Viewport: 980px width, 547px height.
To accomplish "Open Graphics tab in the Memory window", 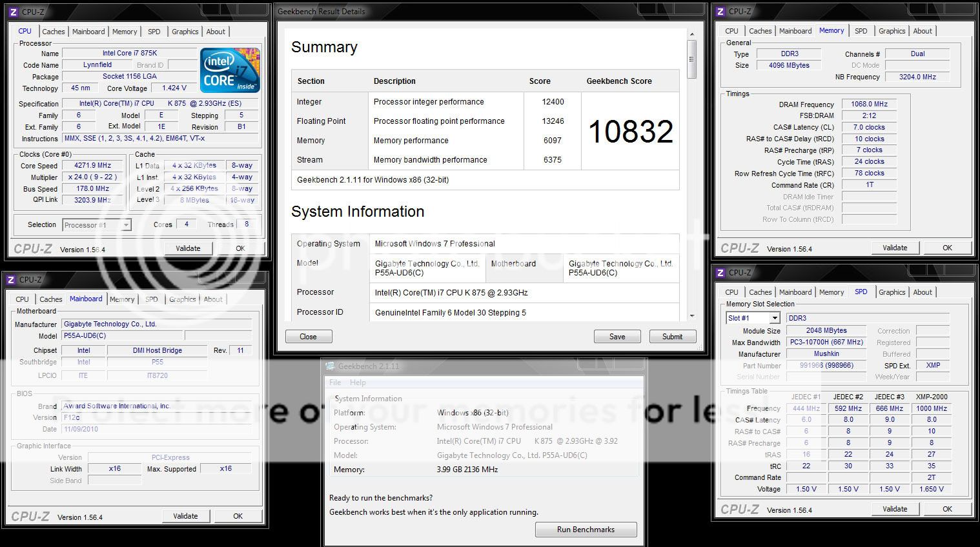I will (x=892, y=31).
